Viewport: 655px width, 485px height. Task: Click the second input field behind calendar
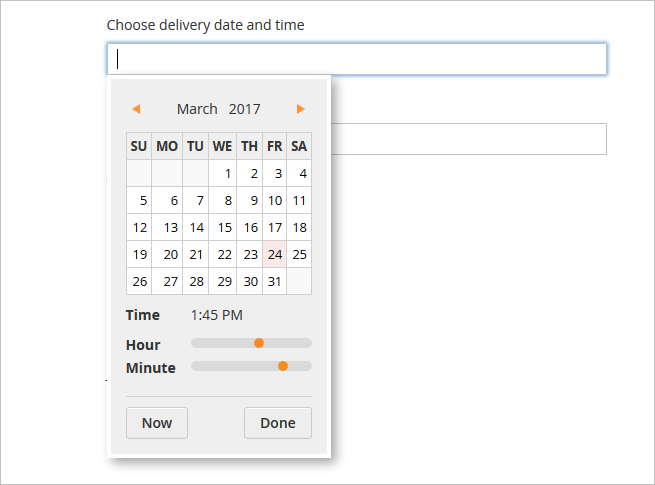click(468, 139)
